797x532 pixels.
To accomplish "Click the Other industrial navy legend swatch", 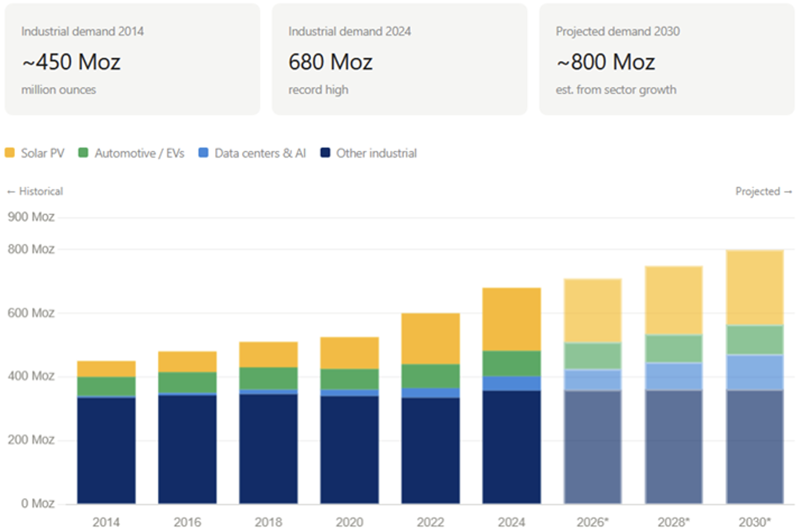I will coord(325,153).
